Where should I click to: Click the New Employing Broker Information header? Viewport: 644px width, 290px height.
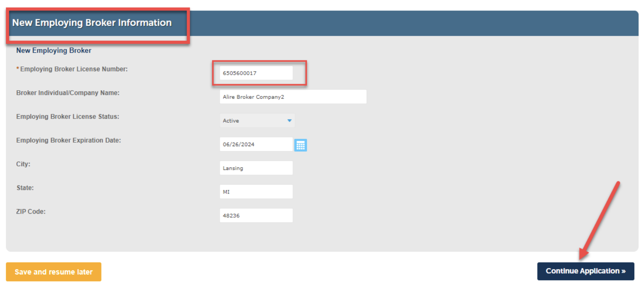click(x=92, y=23)
